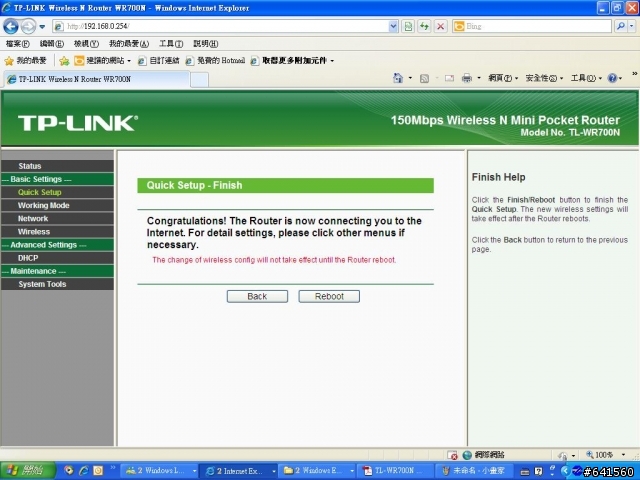Click the Chrome quick launch icon

point(69,471)
